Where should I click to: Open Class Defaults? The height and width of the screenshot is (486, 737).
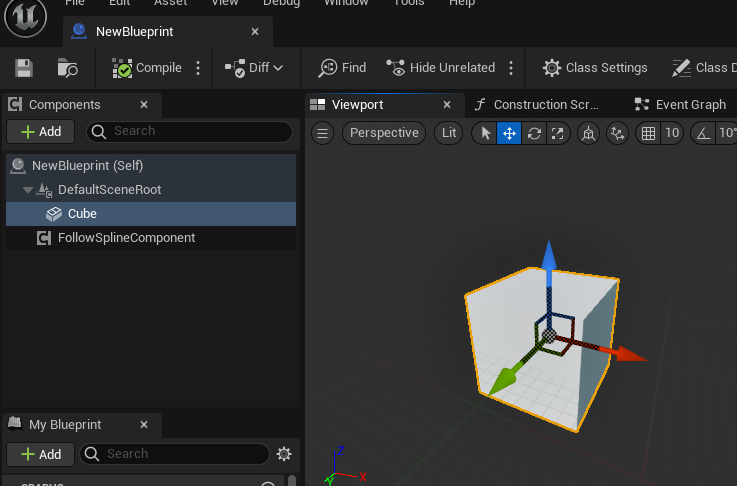pyautogui.click(x=704, y=68)
